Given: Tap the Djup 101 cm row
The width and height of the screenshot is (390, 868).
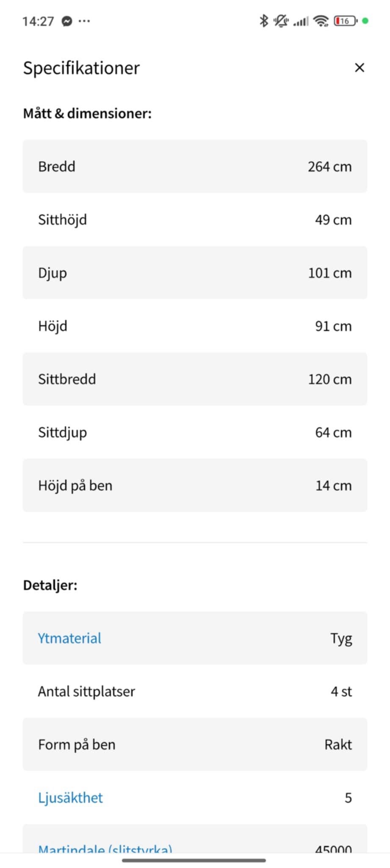Looking at the screenshot, I should [x=195, y=273].
